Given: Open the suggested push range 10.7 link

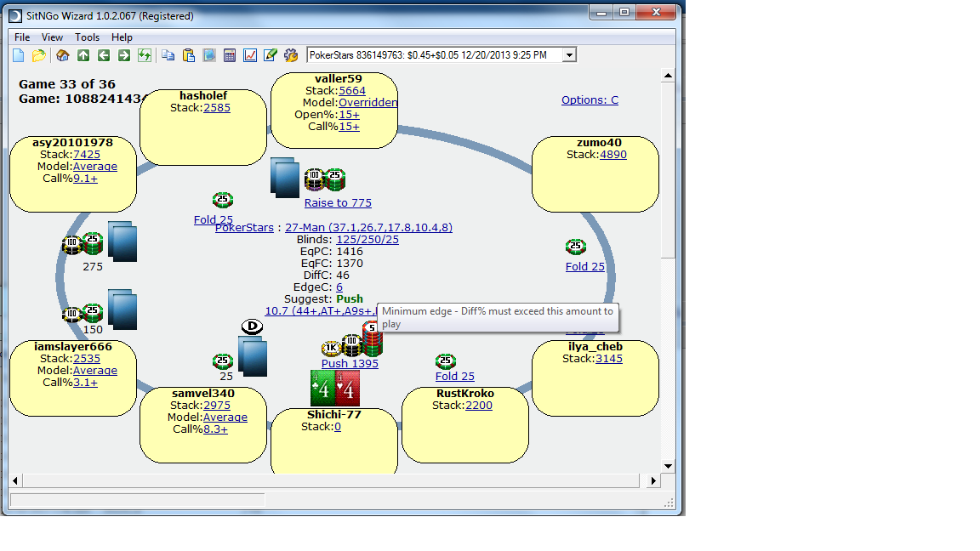Looking at the screenshot, I should click(x=322, y=311).
